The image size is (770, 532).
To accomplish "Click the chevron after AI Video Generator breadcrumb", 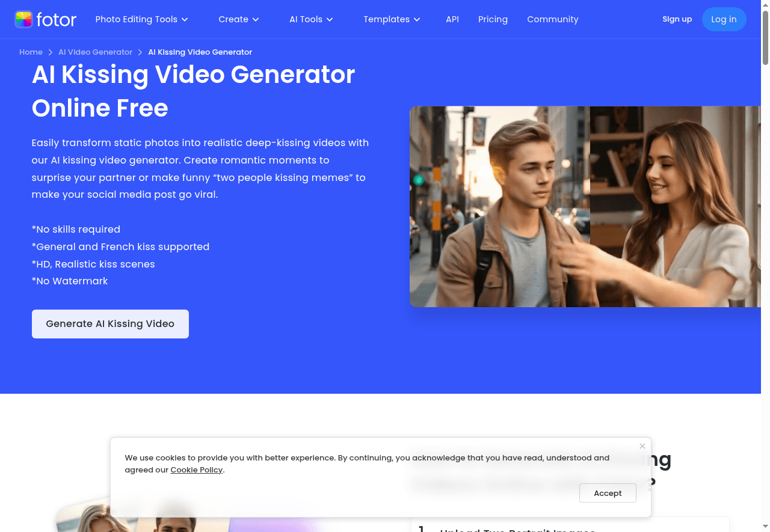I will click(140, 52).
